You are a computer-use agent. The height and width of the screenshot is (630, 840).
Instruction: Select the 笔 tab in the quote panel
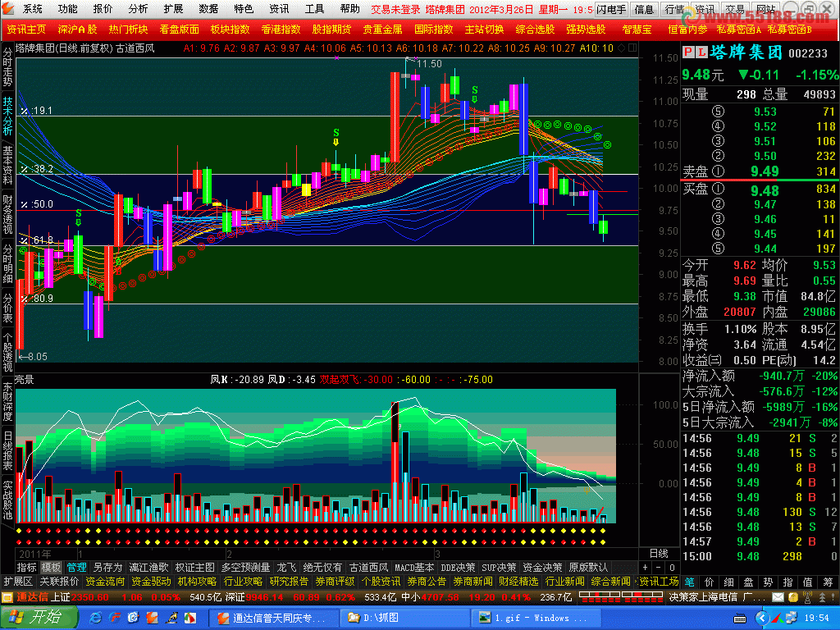pos(689,582)
